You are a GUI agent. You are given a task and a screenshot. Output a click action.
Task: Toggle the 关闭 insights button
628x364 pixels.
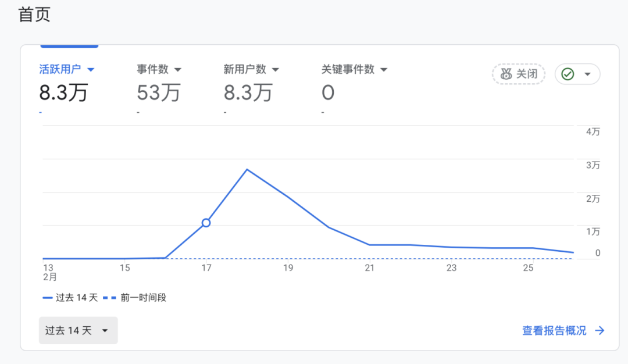pyautogui.click(x=519, y=74)
